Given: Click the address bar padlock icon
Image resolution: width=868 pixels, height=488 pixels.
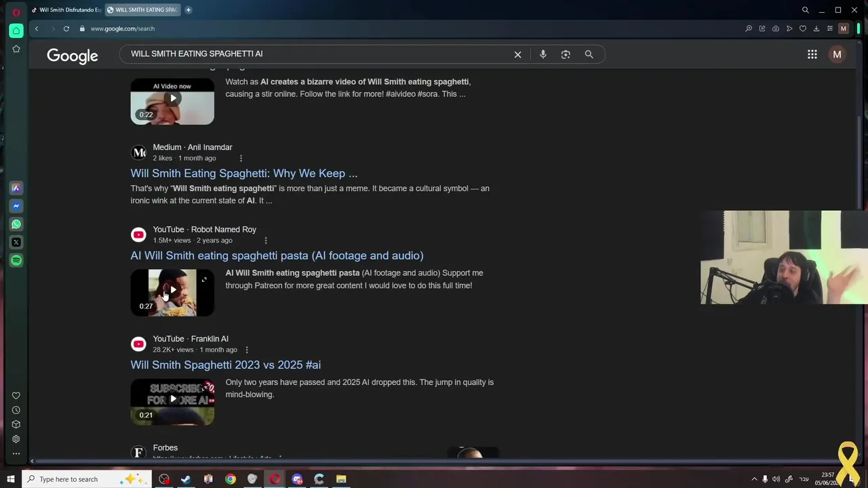Looking at the screenshot, I should click(82, 28).
